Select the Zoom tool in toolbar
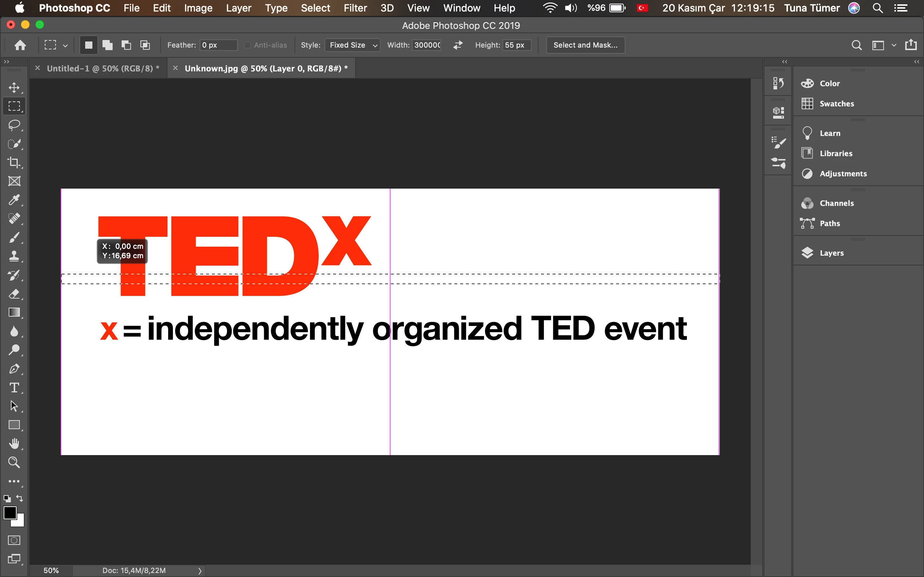Image resolution: width=924 pixels, height=577 pixels. [x=14, y=463]
